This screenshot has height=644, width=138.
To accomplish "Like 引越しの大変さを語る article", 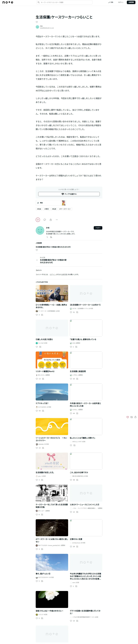I will [x=37, y=347].
